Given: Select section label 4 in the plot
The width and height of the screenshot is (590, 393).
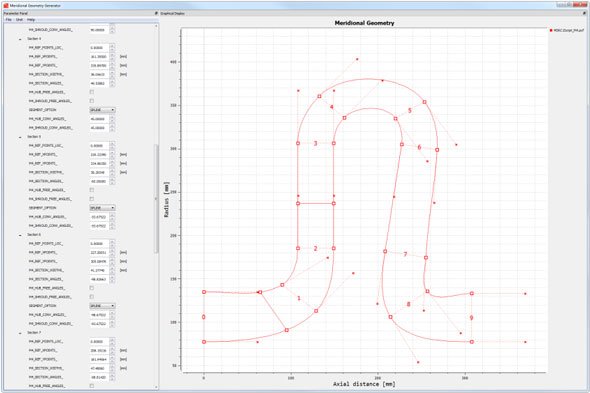Looking at the screenshot, I should [331, 107].
